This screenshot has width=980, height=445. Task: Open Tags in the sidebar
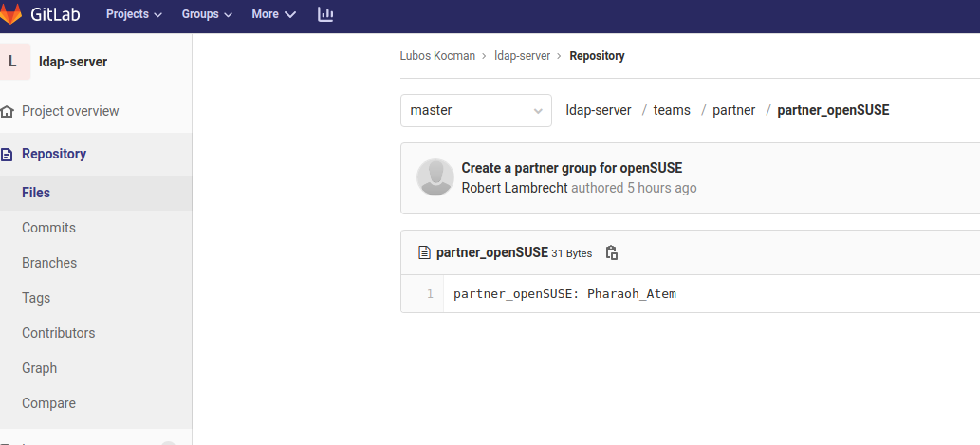pyautogui.click(x=36, y=298)
